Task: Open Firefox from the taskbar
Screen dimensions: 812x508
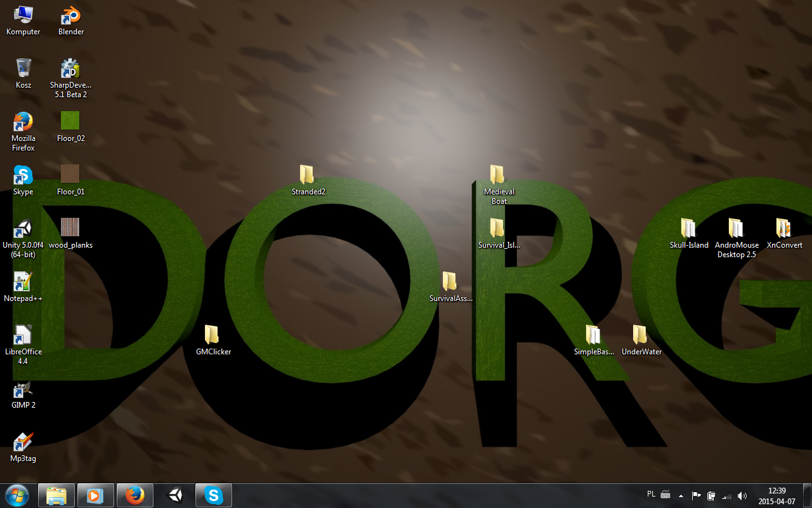Action: click(x=134, y=495)
